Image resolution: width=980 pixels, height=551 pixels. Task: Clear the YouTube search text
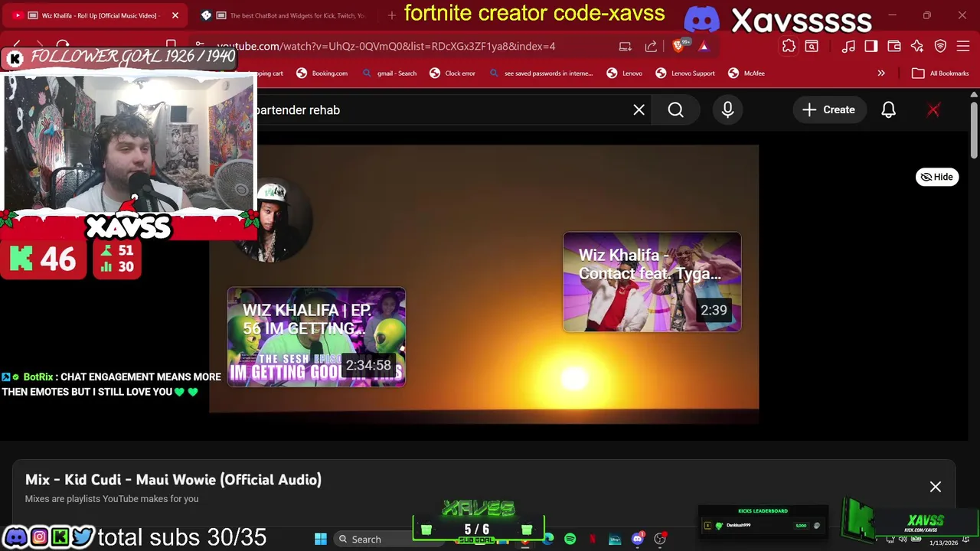pos(639,109)
